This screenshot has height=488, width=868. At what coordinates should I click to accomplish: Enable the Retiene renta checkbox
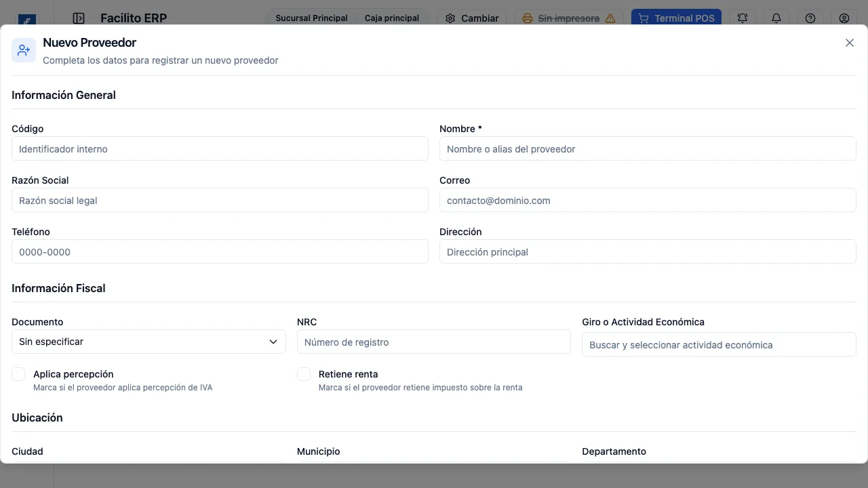click(x=304, y=374)
